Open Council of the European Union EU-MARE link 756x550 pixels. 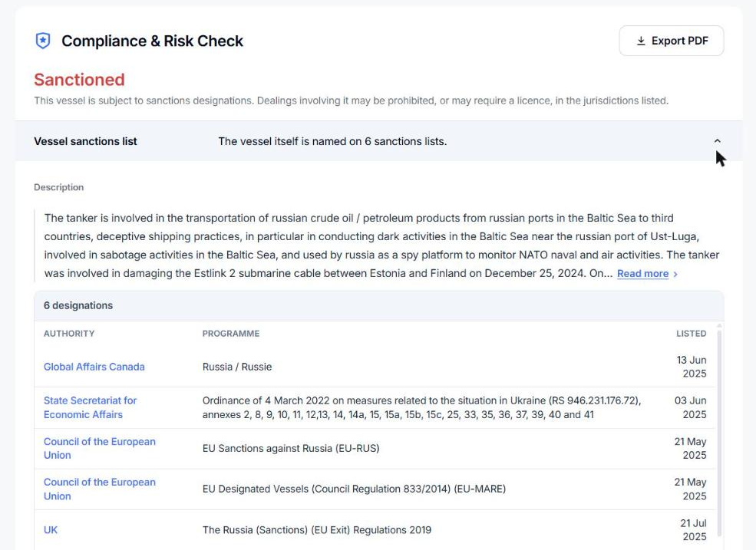(x=99, y=489)
